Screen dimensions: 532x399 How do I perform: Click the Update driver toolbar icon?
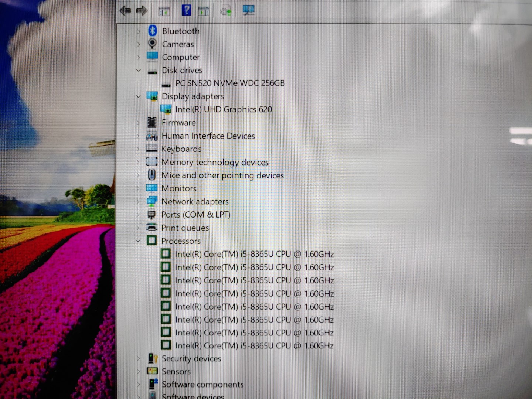coord(226,11)
